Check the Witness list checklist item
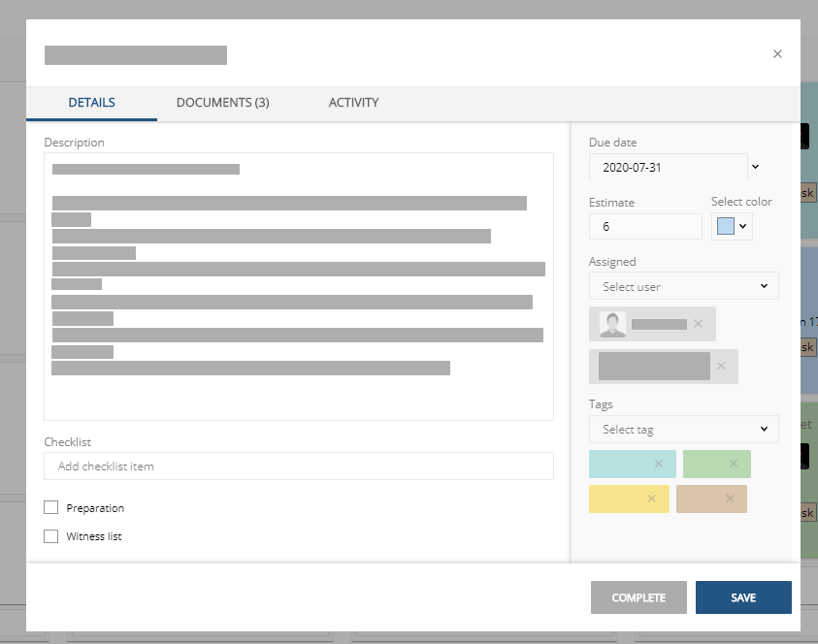818x644 pixels. coord(50,535)
